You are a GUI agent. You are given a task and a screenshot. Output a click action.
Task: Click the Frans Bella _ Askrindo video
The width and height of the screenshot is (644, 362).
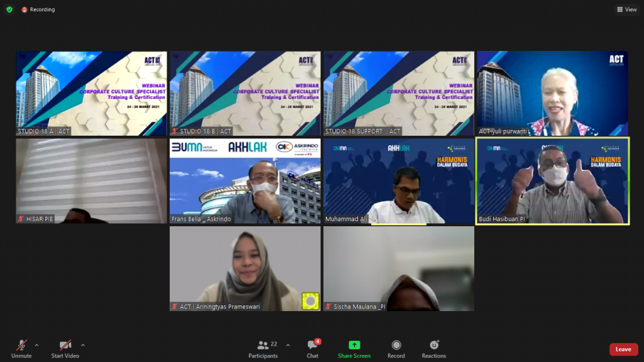pos(245,181)
